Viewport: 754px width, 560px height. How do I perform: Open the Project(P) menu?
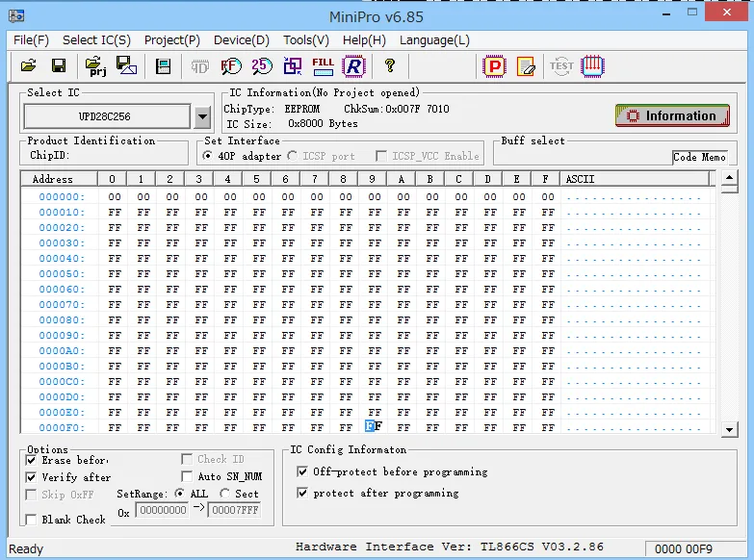pyautogui.click(x=172, y=39)
